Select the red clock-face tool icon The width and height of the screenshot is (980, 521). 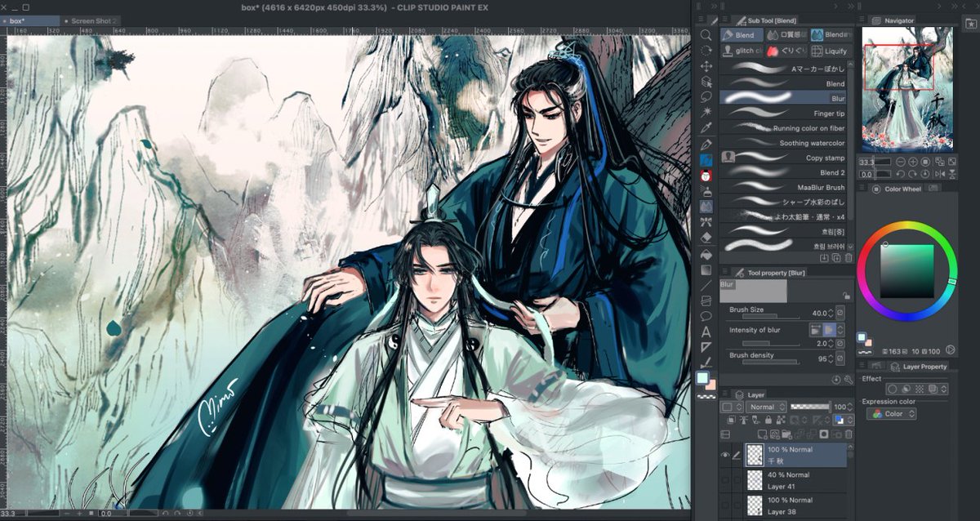[706, 176]
